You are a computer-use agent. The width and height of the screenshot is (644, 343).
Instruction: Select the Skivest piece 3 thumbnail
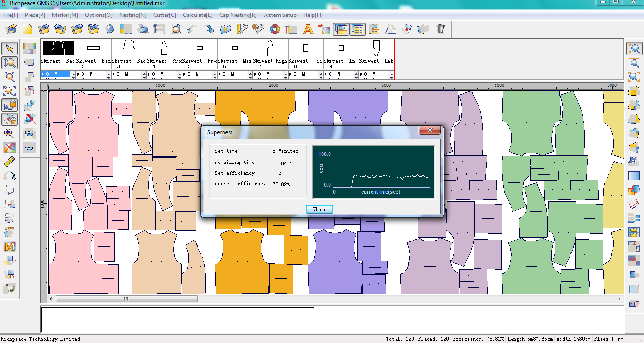point(129,48)
